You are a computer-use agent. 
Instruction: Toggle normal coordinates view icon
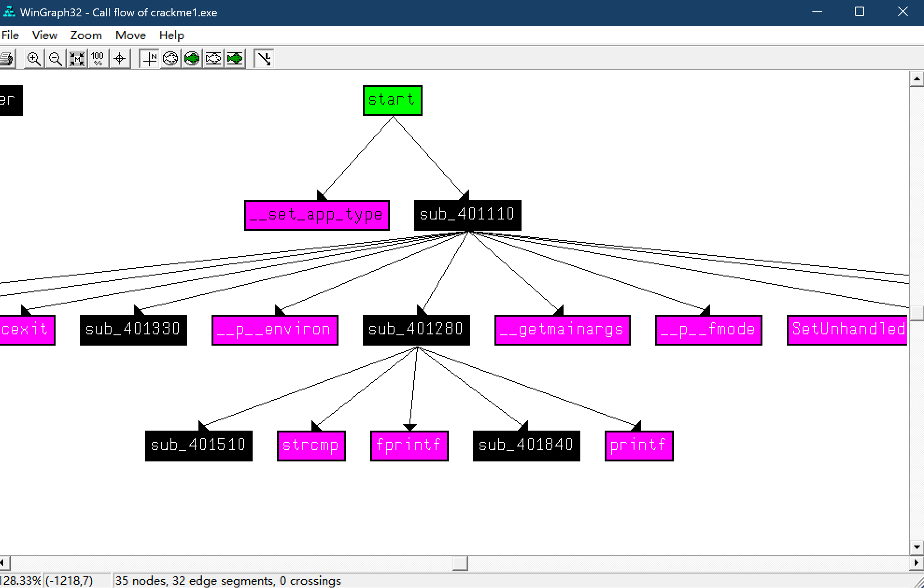[149, 59]
